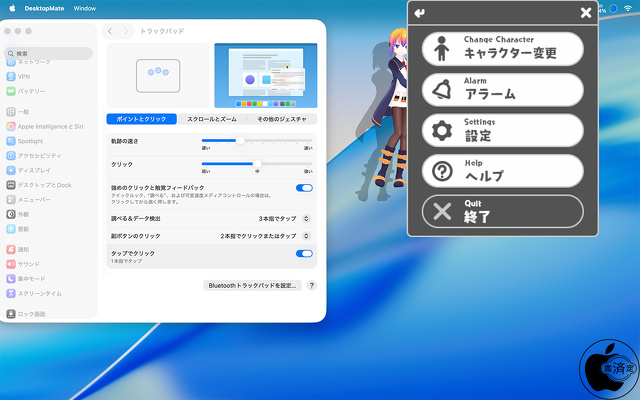Image resolution: width=640 pixels, height=400 pixels.
Task: Click the DesktopMate menu back arrow
Action: pyautogui.click(x=419, y=13)
